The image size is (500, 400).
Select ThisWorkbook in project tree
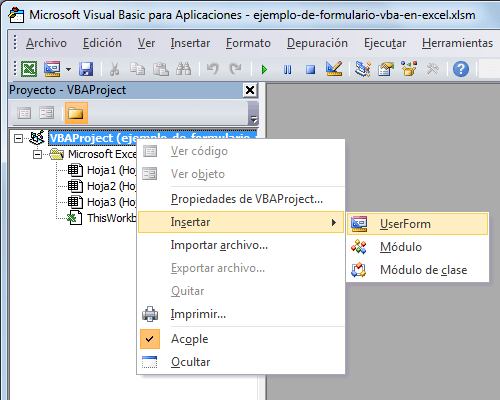pos(112,218)
